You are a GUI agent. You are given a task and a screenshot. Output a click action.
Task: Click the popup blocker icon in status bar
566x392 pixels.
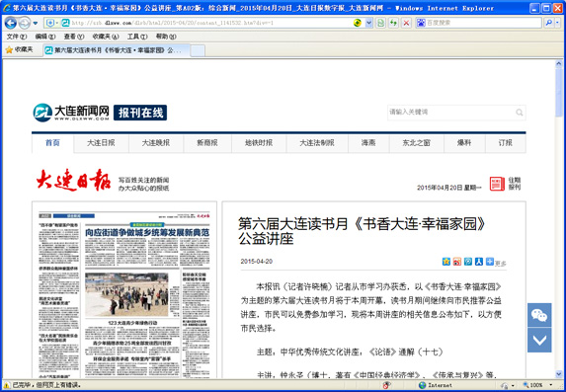pos(386,385)
